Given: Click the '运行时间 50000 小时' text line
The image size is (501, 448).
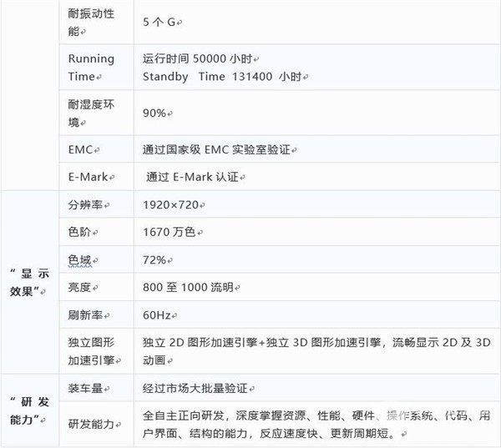Looking at the screenshot, I should (200, 58).
